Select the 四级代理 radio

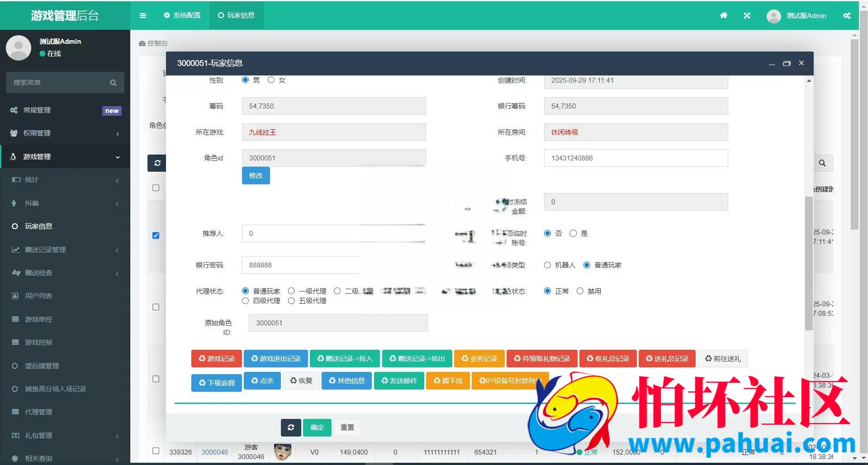point(246,301)
